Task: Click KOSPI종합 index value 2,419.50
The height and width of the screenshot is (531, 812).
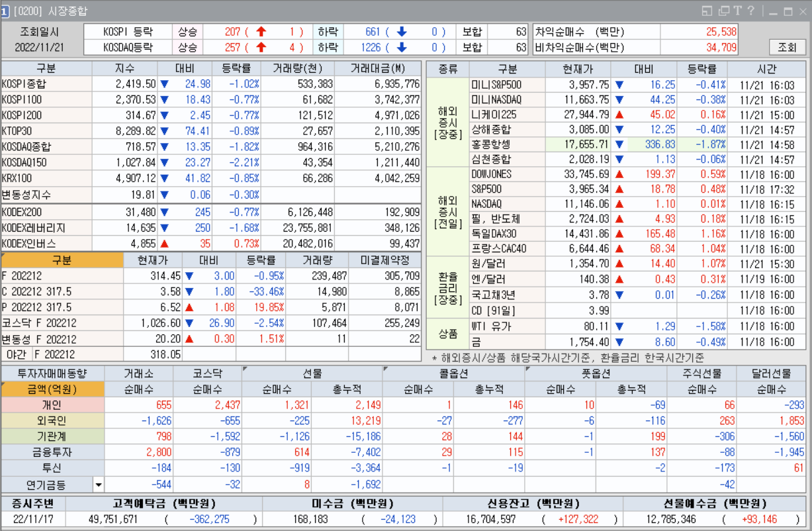Action: [x=136, y=83]
